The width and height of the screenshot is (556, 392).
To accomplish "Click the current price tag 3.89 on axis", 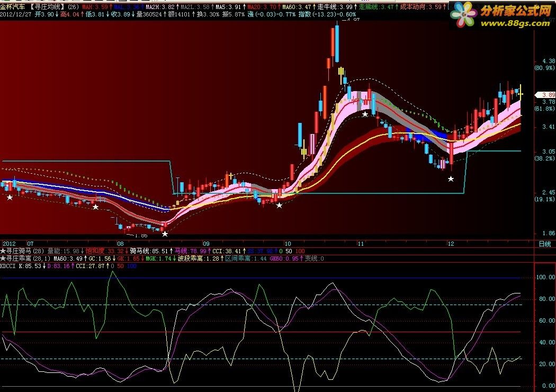I will coord(545,95).
